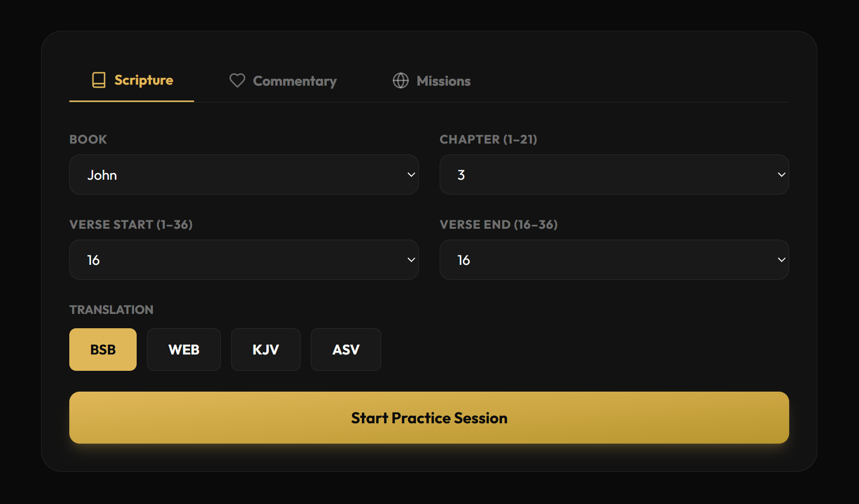Select the WEB translation
This screenshot has width=859, height=504.
184,350
